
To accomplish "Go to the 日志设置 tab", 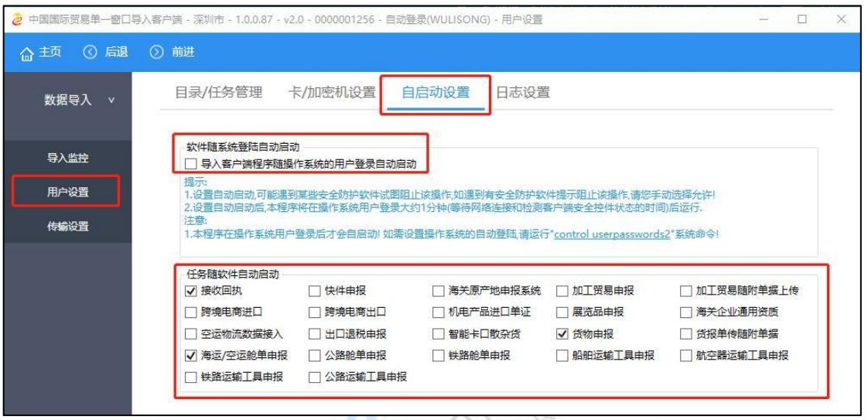I will click(x=522, y=93).
